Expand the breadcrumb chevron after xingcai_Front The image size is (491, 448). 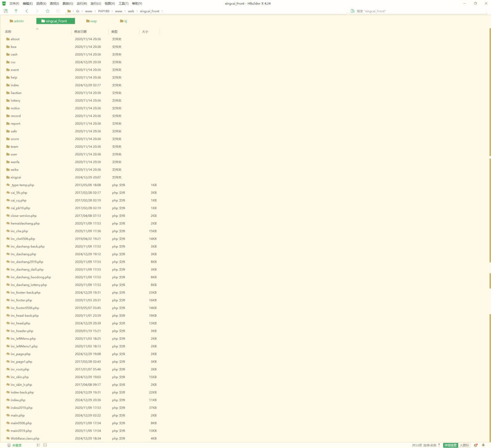tap(162, 11)
